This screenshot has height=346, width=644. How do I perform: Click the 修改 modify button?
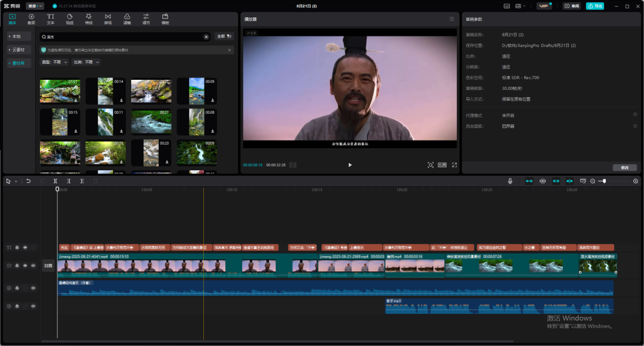click(625, 168)
